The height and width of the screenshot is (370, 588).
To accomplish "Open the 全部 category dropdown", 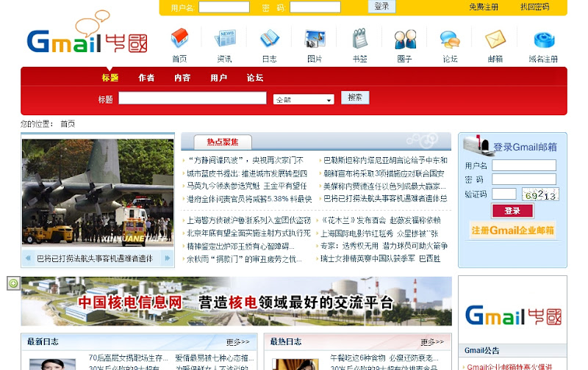I will click(x=304, y=99).
